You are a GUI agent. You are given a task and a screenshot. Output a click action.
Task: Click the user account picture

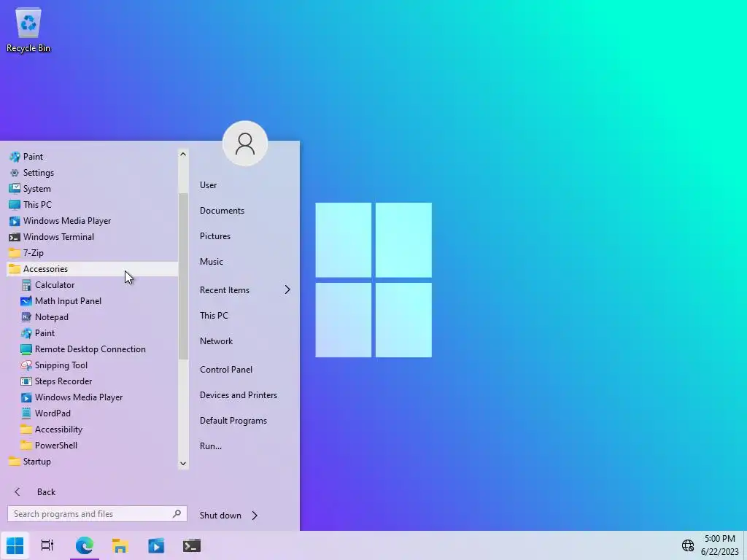coord(245,144)
